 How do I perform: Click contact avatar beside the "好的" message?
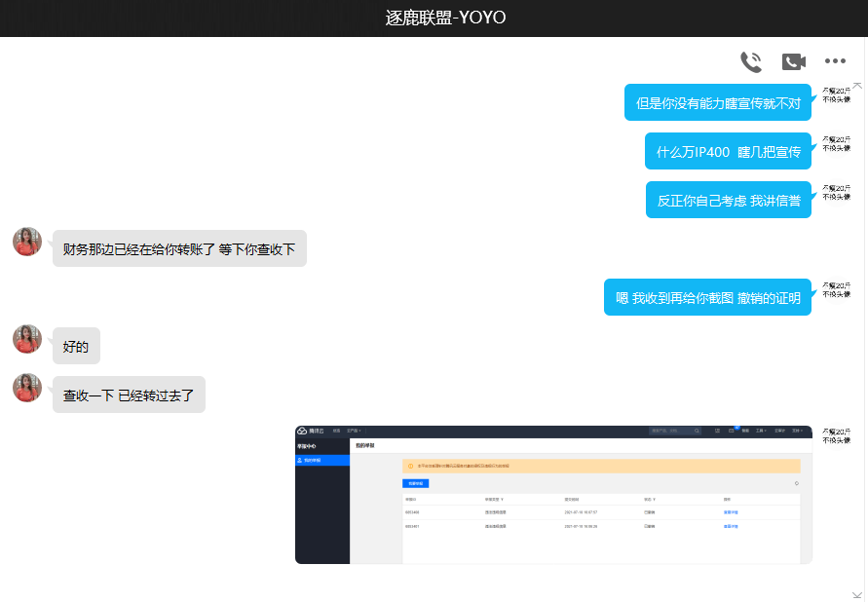point(27,339)
